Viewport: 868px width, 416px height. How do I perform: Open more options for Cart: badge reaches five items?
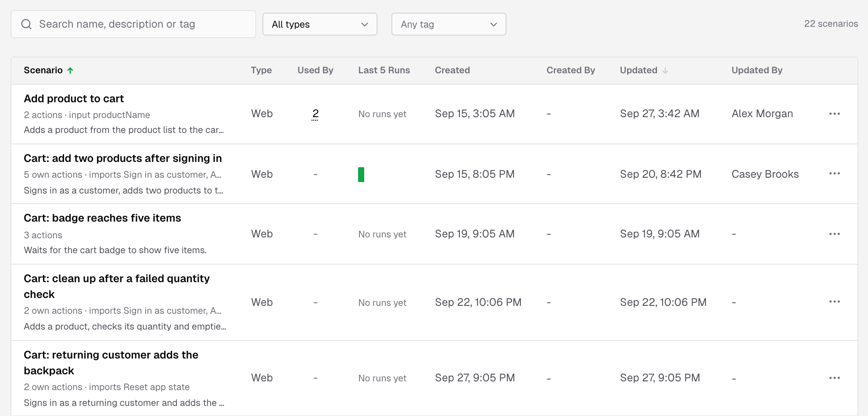tap(834, 234)
